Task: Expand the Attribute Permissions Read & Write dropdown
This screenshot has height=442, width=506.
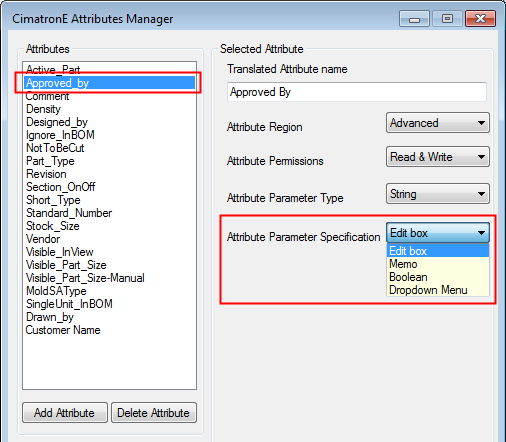Action: (x=438, y=157)
